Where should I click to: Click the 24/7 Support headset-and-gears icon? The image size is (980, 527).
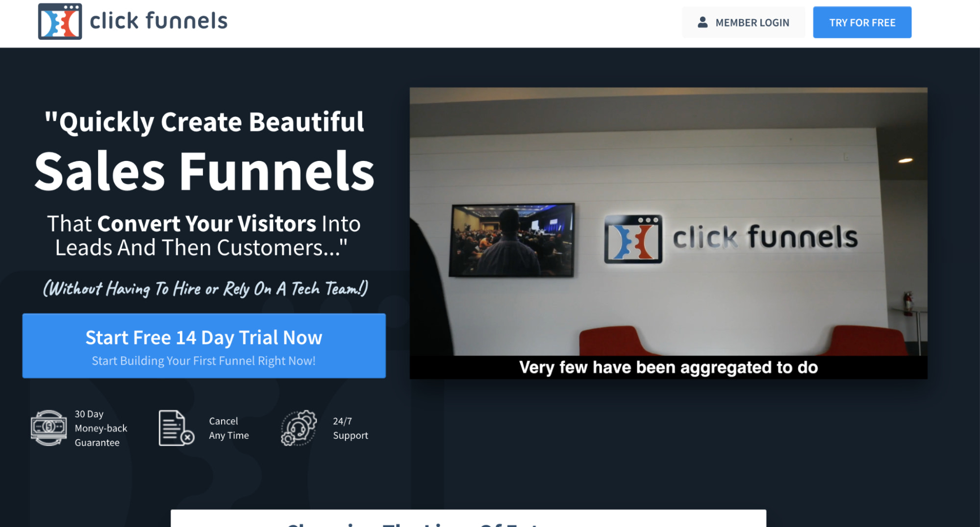[x=299, y=428]
